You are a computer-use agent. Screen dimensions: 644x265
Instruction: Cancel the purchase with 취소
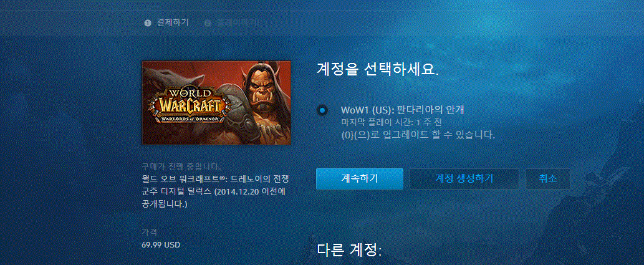tap(548, 179)
